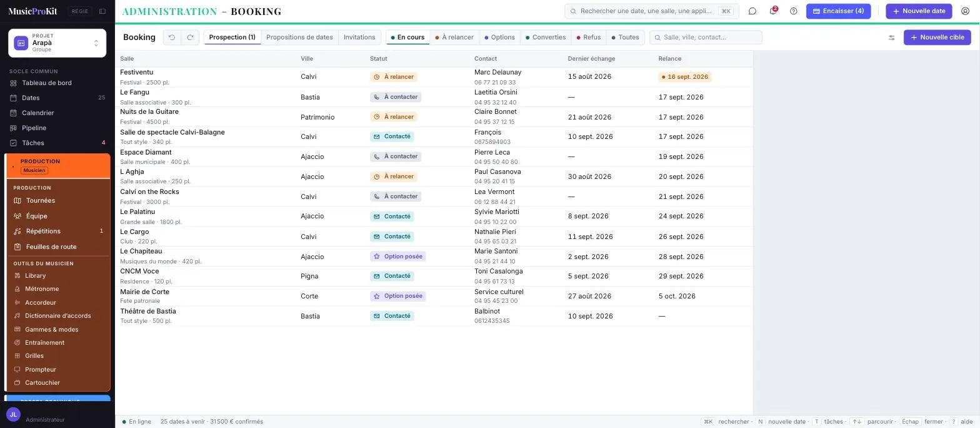Click the JL user avatar

pyautogui.click(x=13, y=414)
